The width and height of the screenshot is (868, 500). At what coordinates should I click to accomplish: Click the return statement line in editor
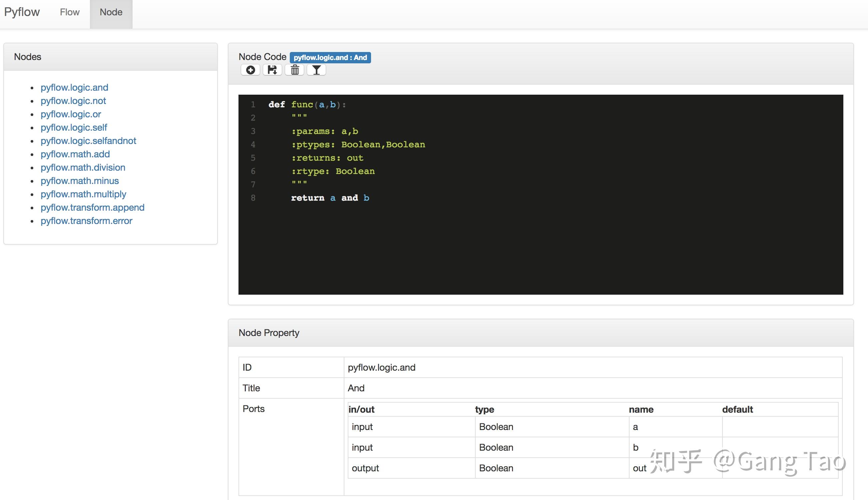330,198
